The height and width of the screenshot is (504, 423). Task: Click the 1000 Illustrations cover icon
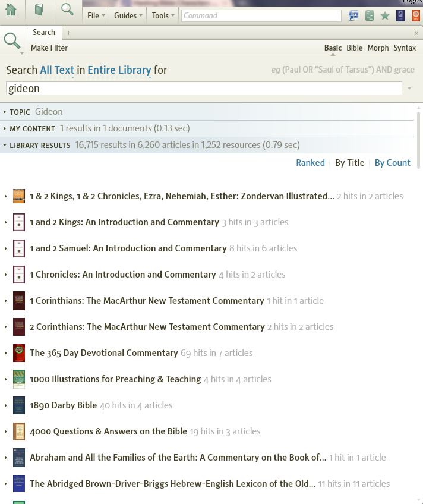click(18, 379)
